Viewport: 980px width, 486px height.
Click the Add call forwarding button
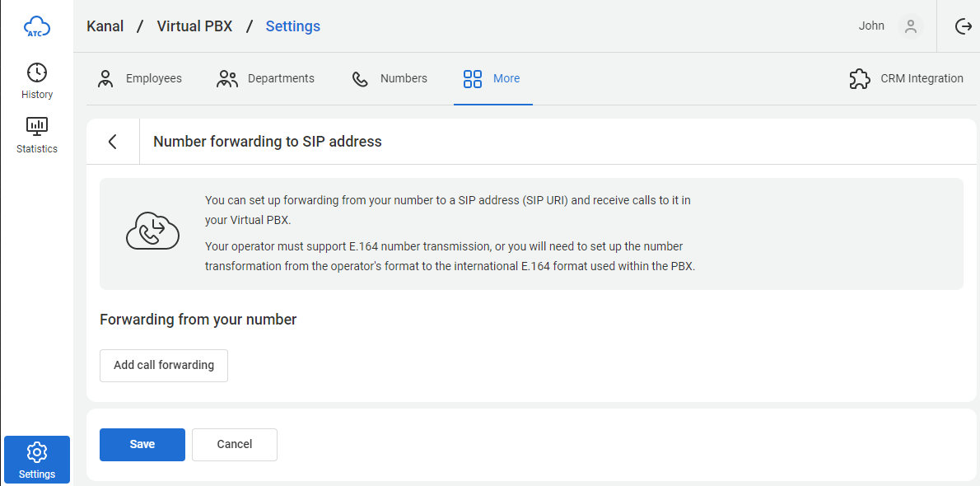[x=164, y=365]
